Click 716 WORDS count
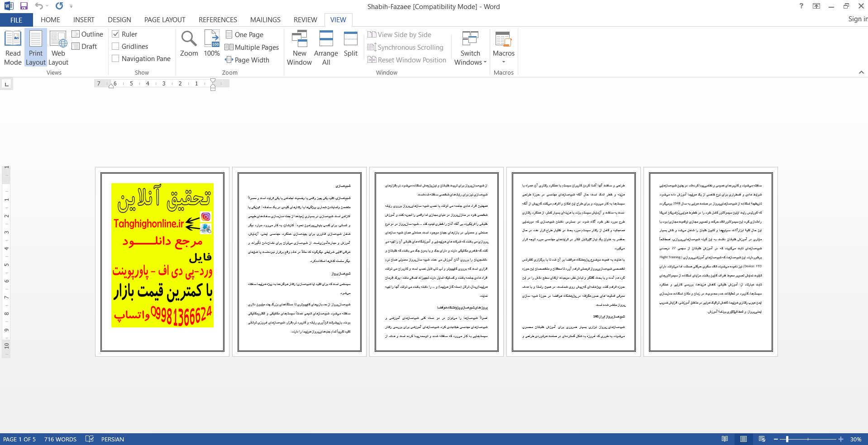Viewport: 868px width, 445px height. point(60,439)
